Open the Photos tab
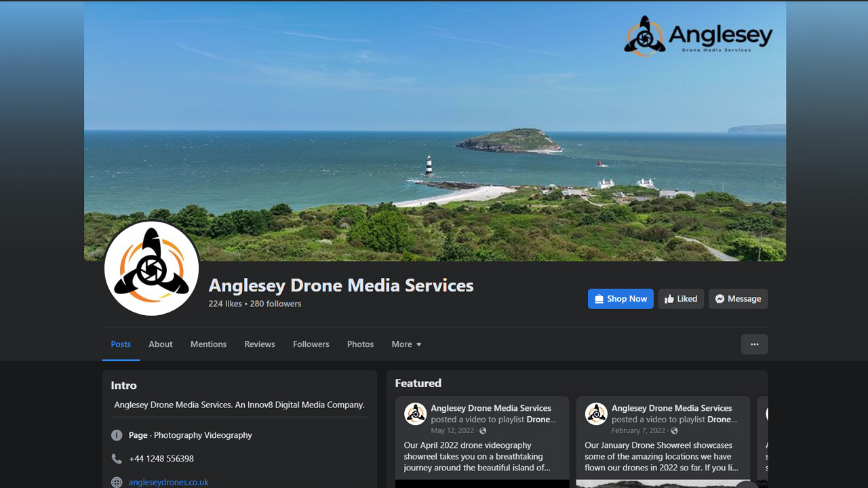 pos(360,344)
